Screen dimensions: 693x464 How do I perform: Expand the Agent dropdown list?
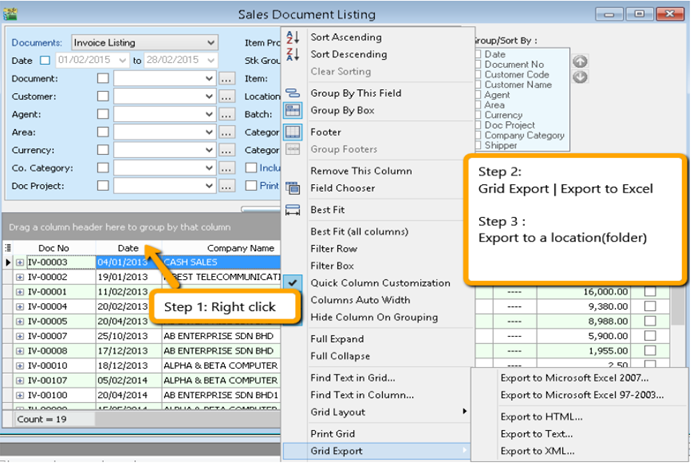208,114
